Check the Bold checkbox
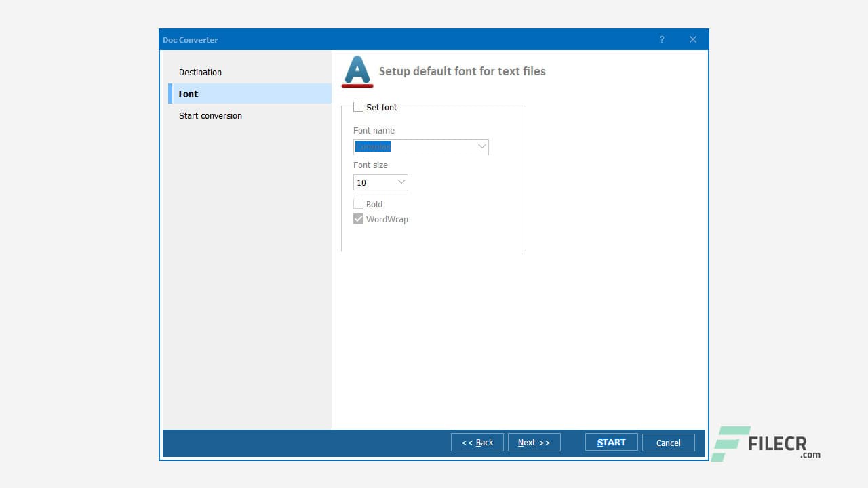Viewport: 868px width, 488px height. (358, 203)
